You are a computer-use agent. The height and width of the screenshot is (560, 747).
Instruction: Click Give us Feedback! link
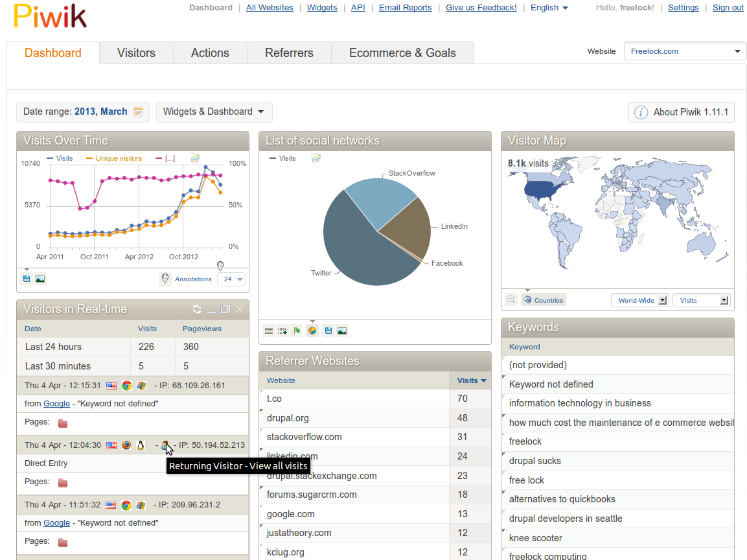(481, 8)
